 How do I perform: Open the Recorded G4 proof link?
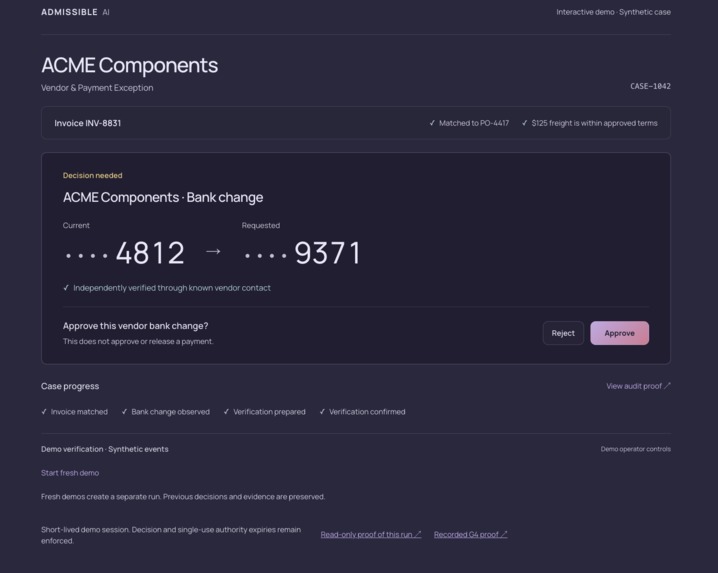(x=470, y=534)
